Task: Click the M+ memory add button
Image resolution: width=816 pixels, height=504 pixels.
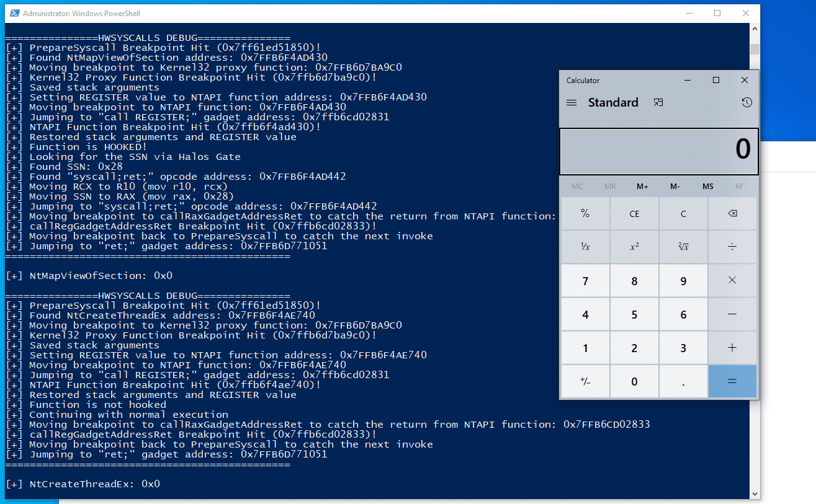Action: (x=642, y=187)
